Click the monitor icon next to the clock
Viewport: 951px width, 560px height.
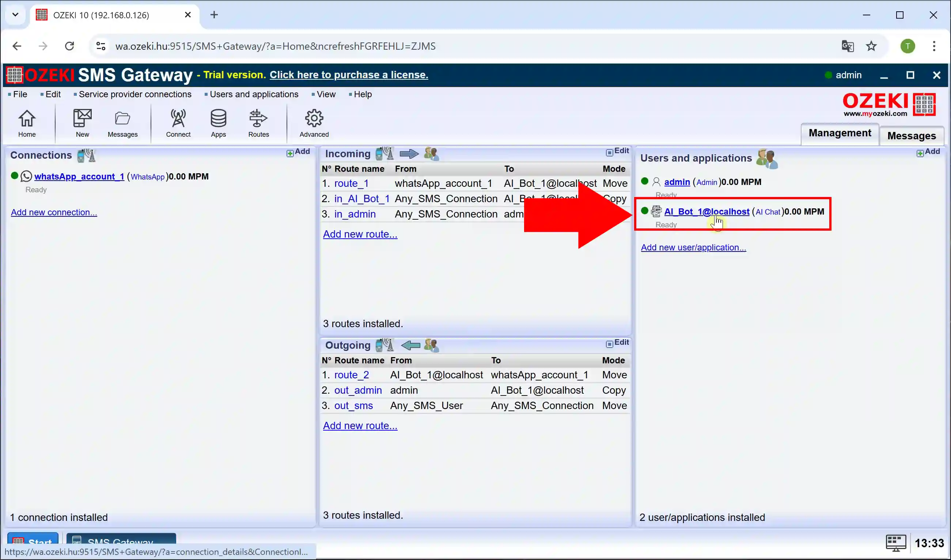tap(896, 543)
